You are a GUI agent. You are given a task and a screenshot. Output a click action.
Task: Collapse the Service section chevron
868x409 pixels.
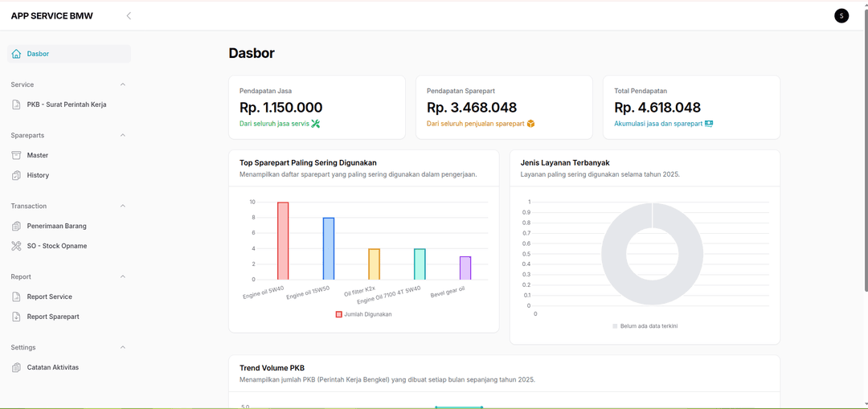coord(123,84)
